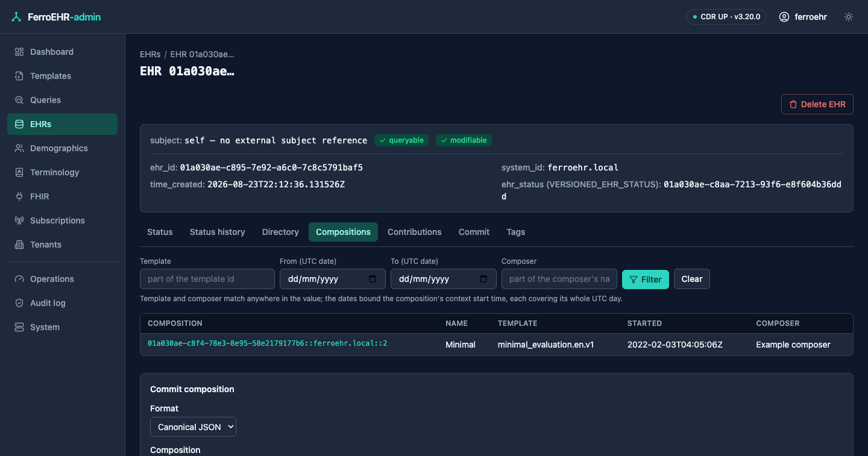Open the composition 01a030ae-c8f4 link

(267, 343)
